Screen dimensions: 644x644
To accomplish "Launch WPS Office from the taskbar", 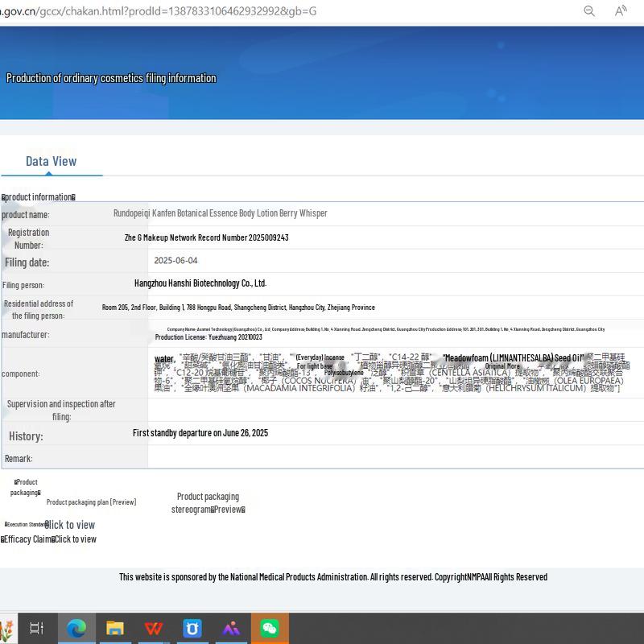I will coord(154,628).
